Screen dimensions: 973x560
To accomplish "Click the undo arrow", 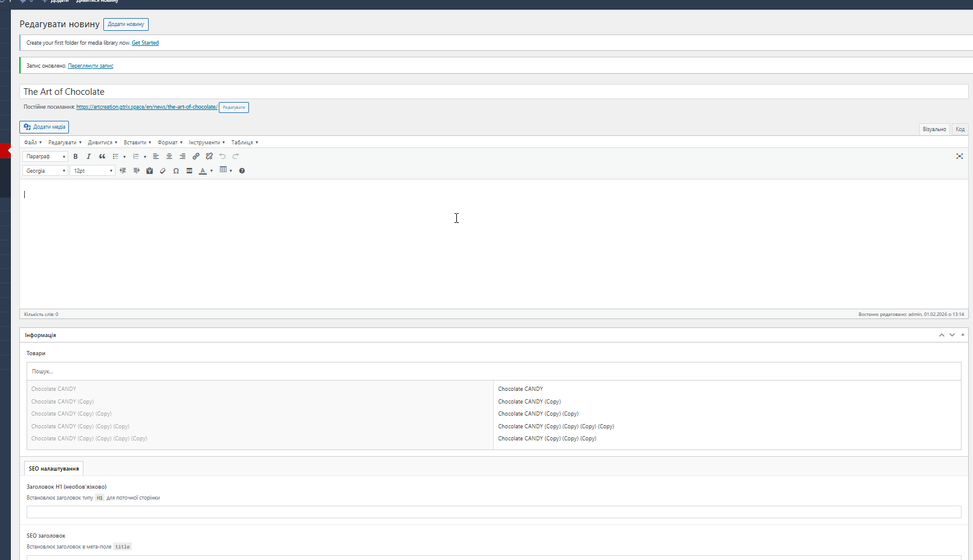I will tap(222, 156).
